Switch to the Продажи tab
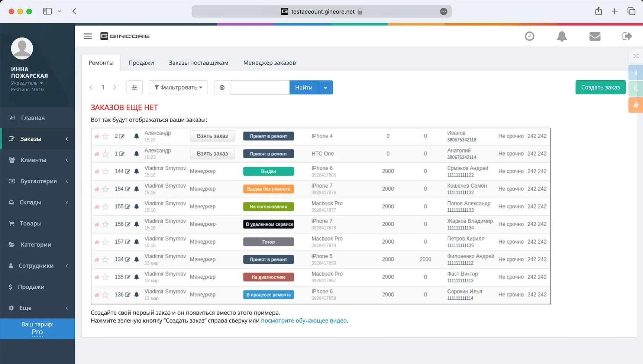The width and height of the screenshot is (643, 364). (x=141, y=62)
